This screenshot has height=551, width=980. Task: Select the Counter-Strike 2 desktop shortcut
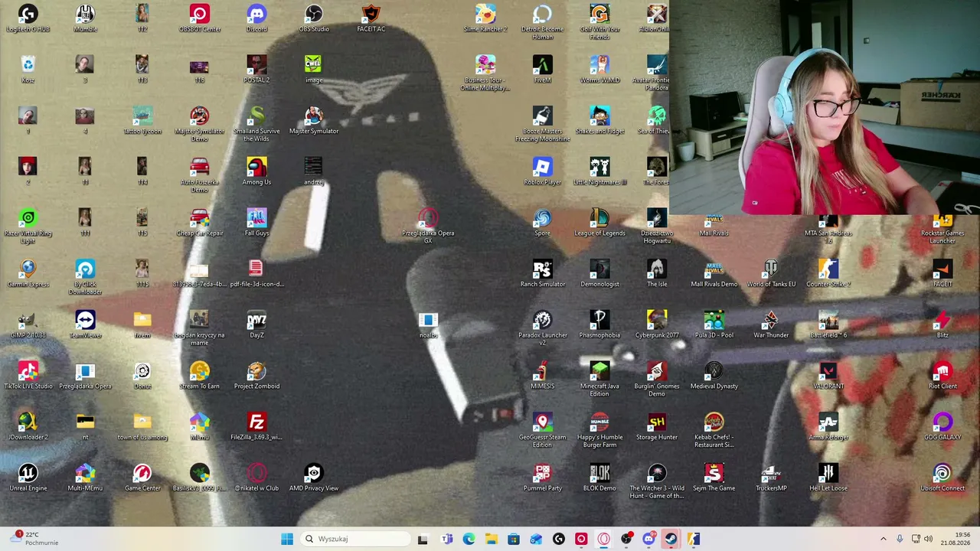pyautogui.click(x=828, y=274)
